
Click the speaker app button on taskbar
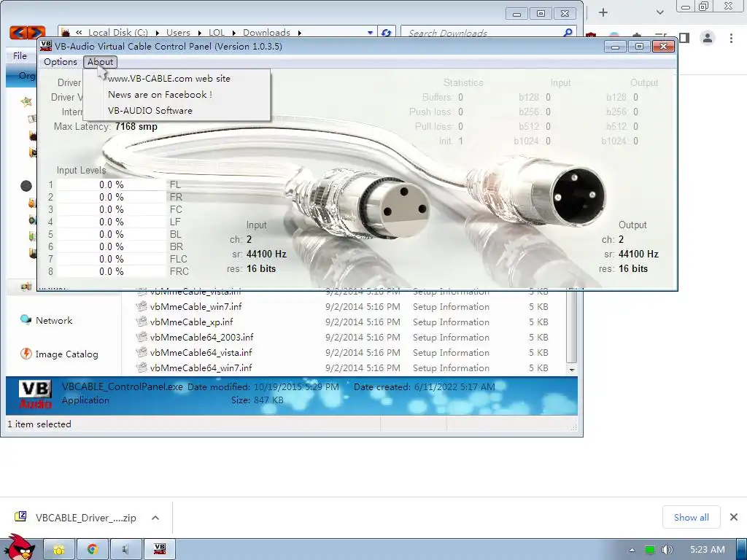click(x=125, y=550)
